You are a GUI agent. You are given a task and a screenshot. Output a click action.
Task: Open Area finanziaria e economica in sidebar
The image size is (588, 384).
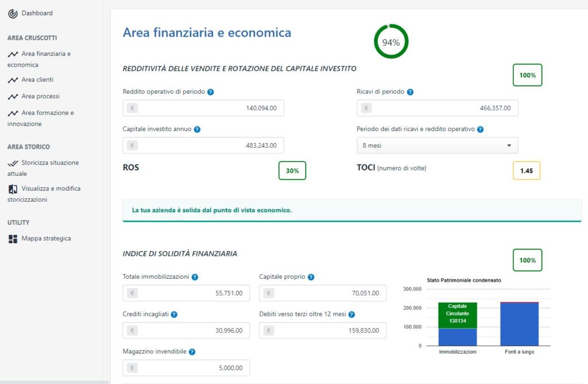(39, 59)
